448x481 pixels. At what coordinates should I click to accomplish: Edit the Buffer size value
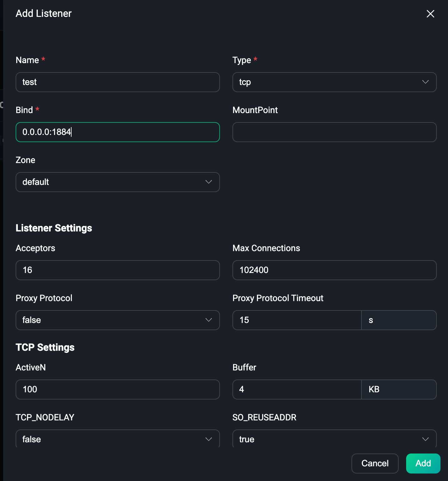[297, 389]
